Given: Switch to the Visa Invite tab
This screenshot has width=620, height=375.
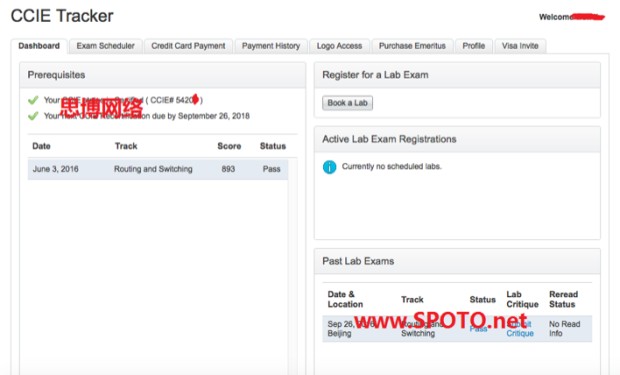Looking at the screenshot, I should pyautogui.click(x=520, y=46).
